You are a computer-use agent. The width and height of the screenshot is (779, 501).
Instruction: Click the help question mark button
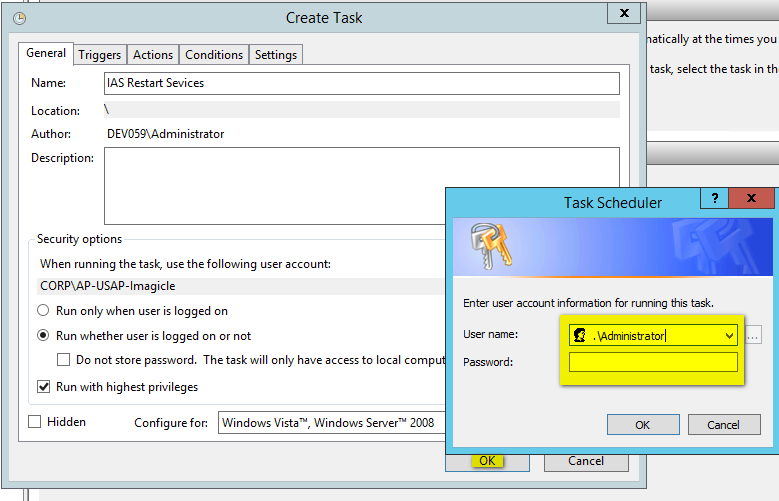click(714, 200)
